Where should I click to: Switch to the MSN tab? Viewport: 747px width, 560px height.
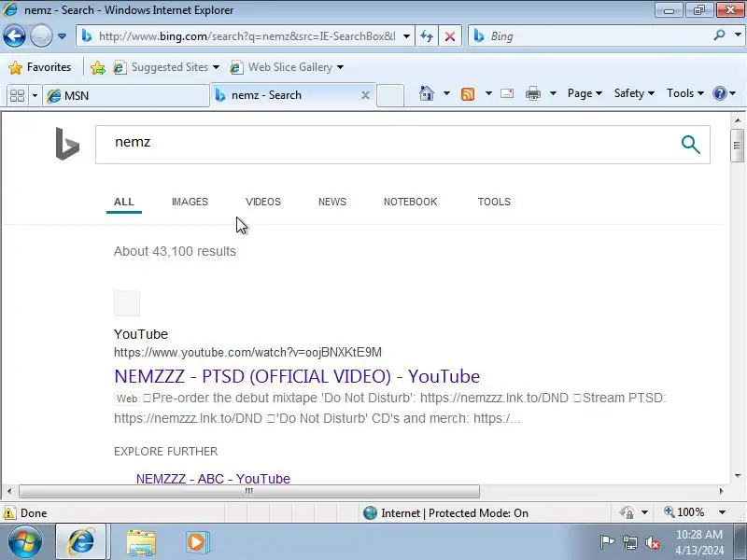click(126, 96)
